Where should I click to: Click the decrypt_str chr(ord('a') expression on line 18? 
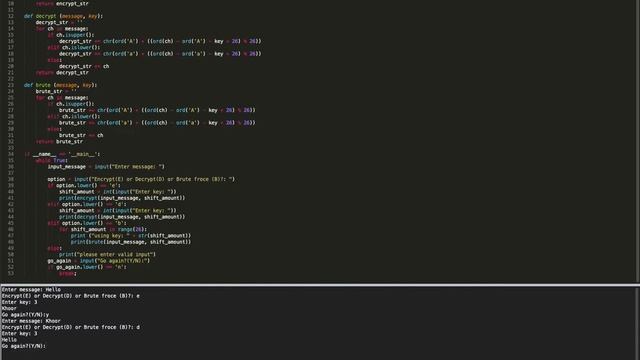[160, 54]
